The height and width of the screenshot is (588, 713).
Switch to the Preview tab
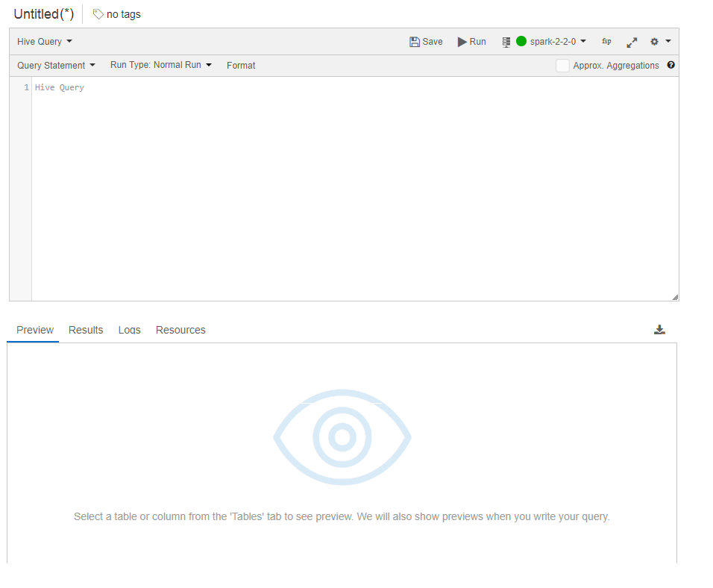coord(35,330)
